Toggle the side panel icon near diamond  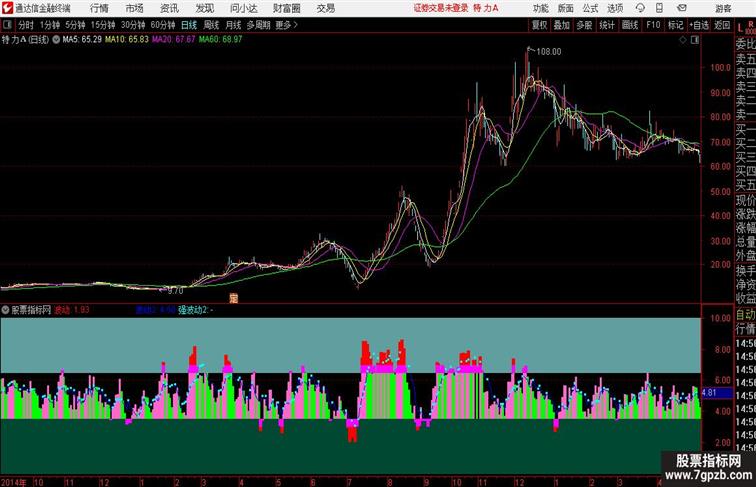tap(695, 40)
